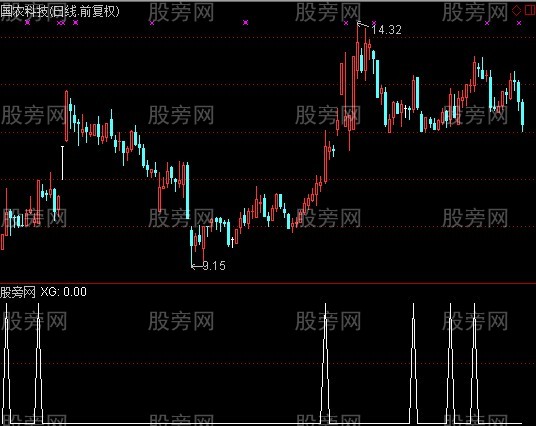Viewport: 536px width, 426px height.
Task: Click the 14.32 high price label
Action: tap(386, 30)
